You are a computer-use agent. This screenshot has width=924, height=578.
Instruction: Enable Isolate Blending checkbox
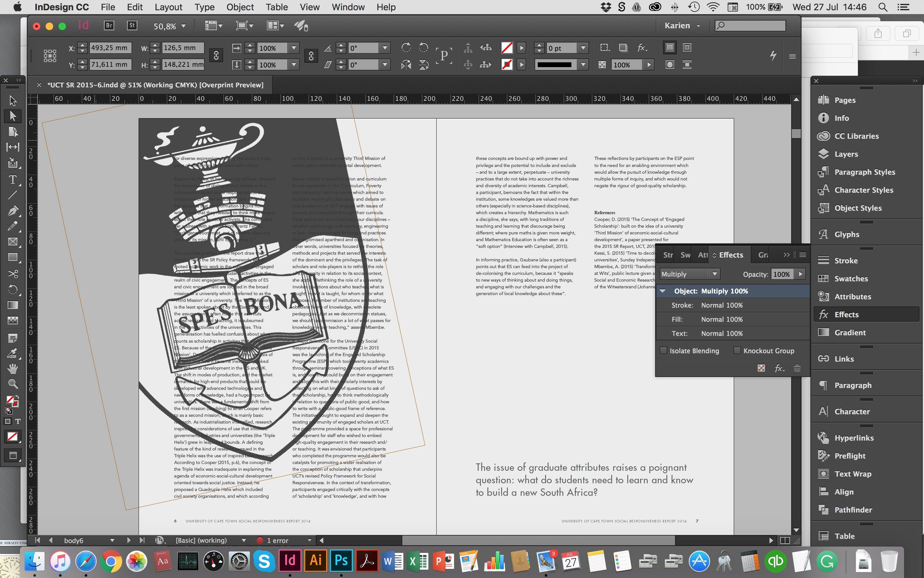663,351
